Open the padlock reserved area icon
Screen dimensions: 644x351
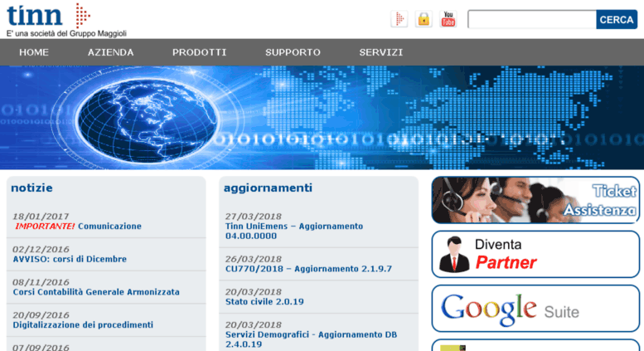click(424, 19)
